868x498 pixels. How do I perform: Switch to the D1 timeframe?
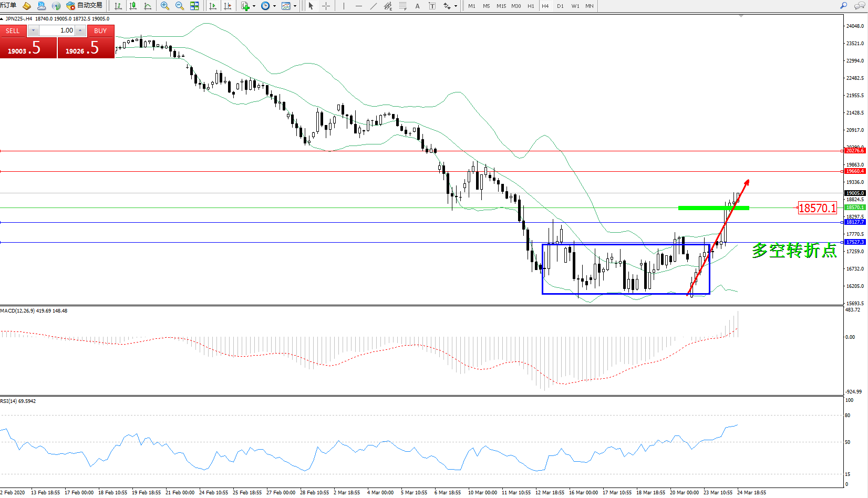pyautogui.click(x=560, y=6)
